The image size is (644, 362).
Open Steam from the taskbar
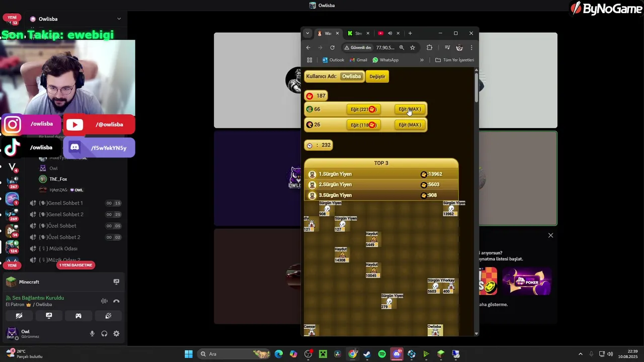(x=367, y=354)
